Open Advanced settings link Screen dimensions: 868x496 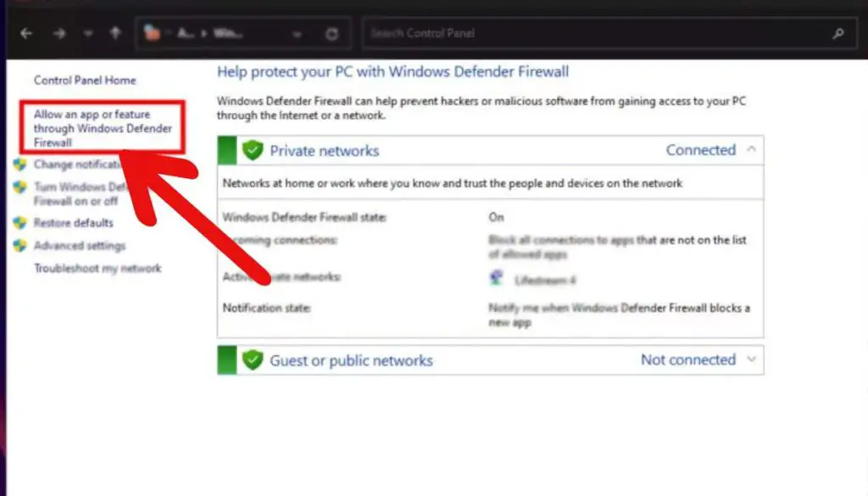coord(80,246)
